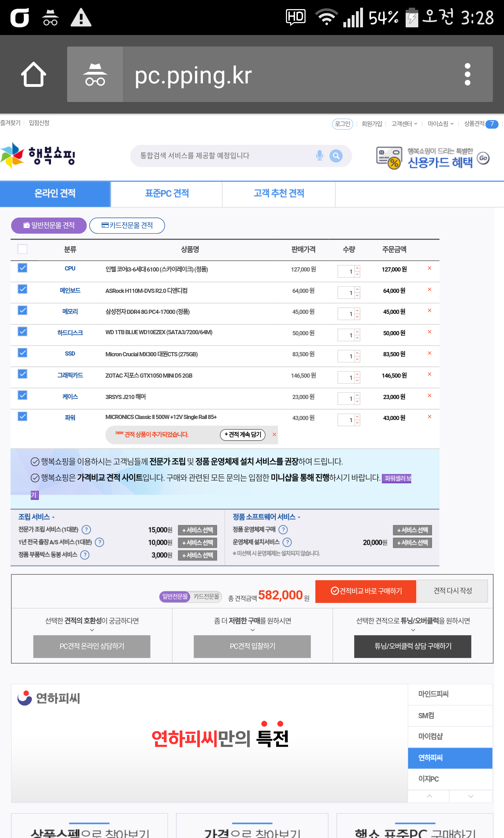Toggle the select-all checkbox in header
The width and height of the screenshot is (504, 838).
coord(22,249)
